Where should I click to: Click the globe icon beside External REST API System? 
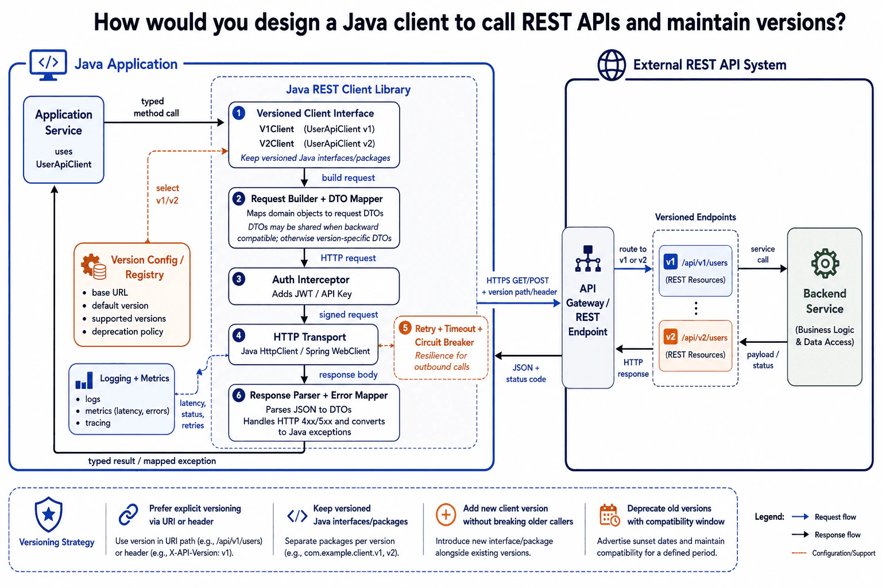pos(612,65)
